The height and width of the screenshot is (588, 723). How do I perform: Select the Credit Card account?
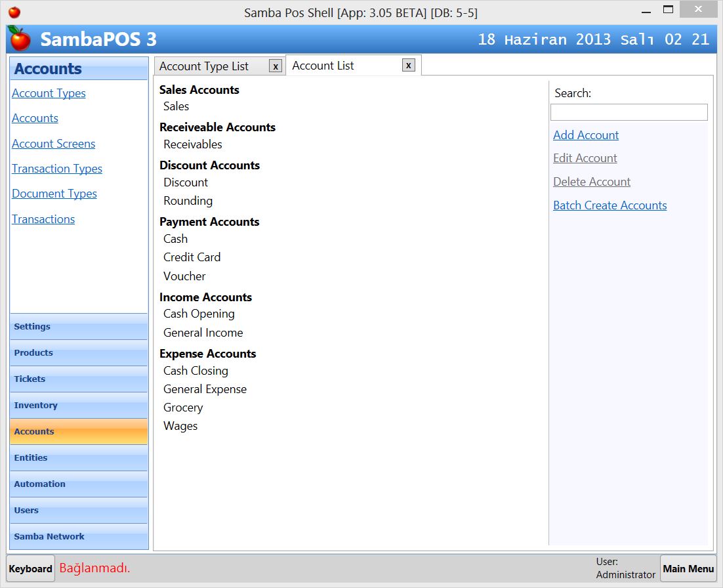pos(192,257)
